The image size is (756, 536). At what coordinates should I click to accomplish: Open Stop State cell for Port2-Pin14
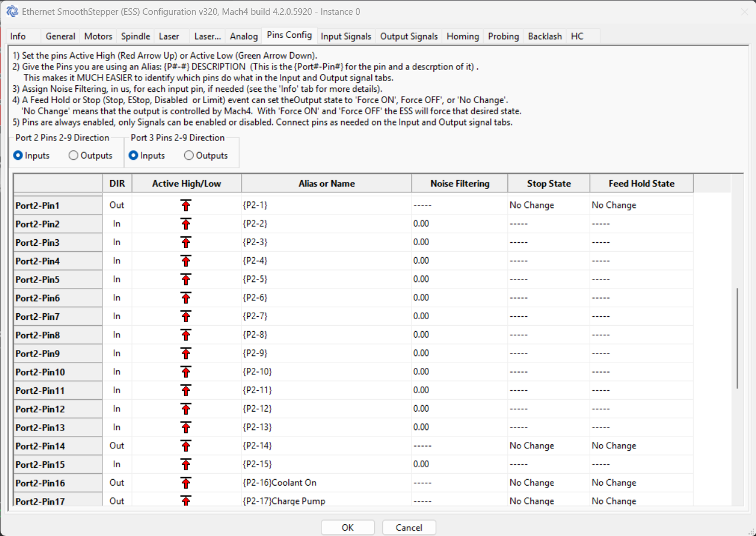(549, 446)
